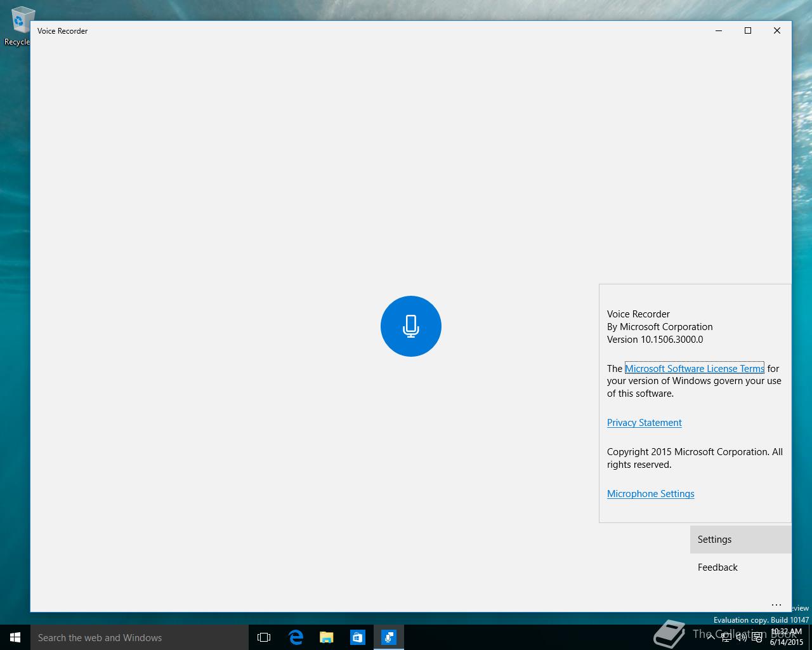Open Task View from the taskbar
Screen dimensions: 812x650
[x=264, y=637]
